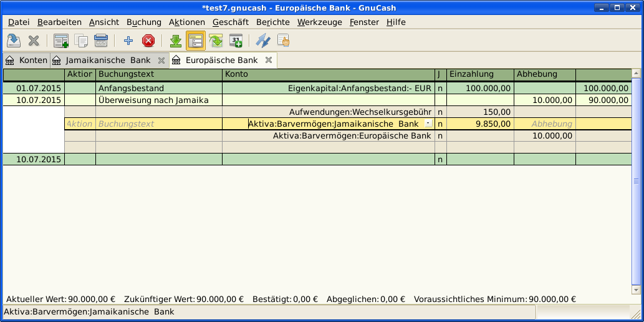Click the red cancel transaction icon
Viewport: 644px width, 322px height.
pyautogui.click(x=148, y=41)
